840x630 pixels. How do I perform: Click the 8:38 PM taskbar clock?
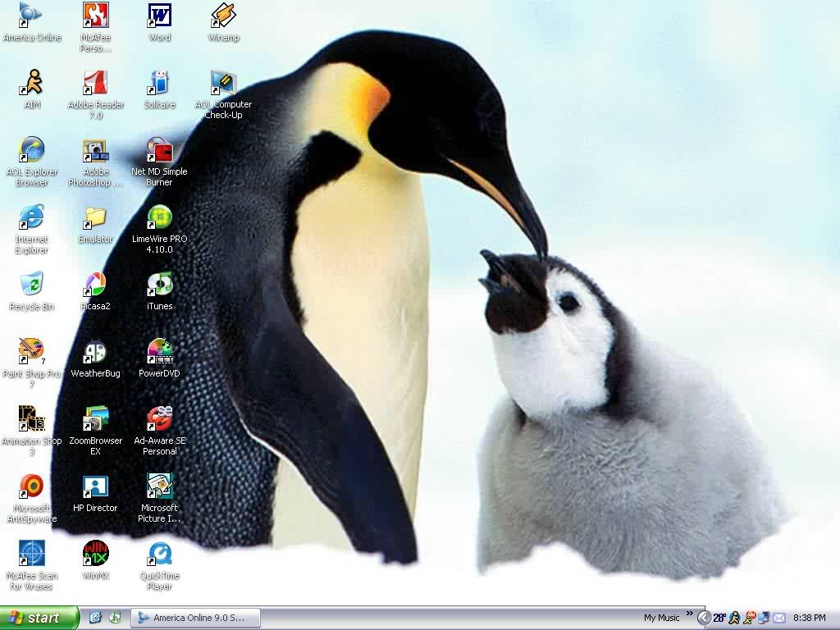click(x=809, y=618)
